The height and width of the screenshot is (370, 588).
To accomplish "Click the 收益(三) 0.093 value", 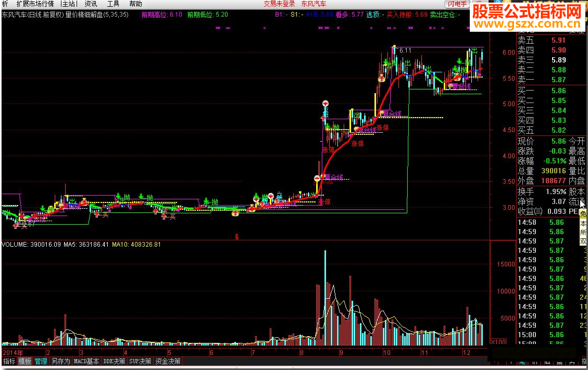I will pos(557,211).
